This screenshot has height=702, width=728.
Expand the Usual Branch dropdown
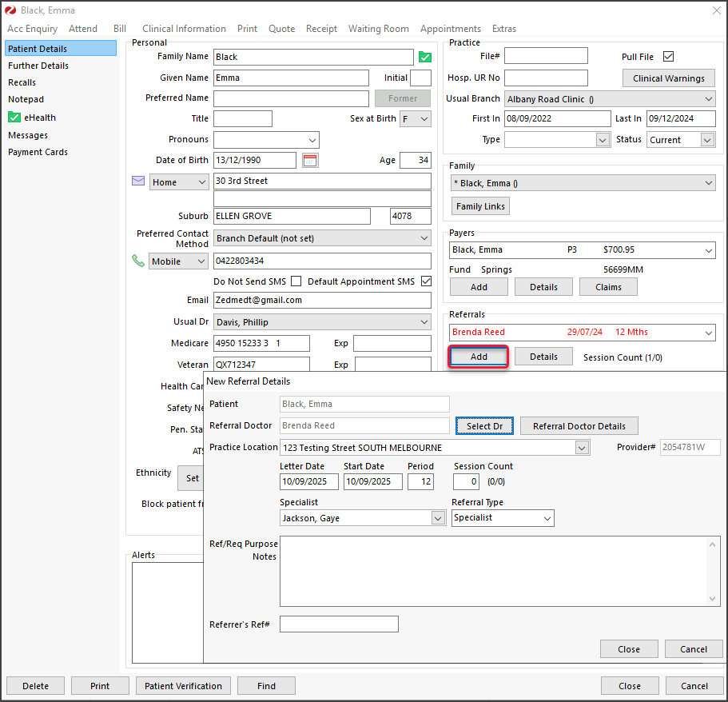(709, 99)
